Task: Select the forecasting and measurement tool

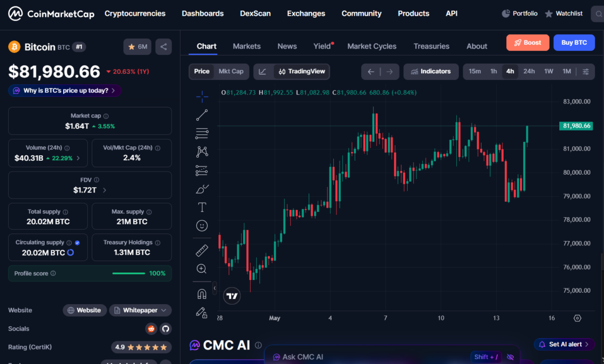Action: coord(202,170)
